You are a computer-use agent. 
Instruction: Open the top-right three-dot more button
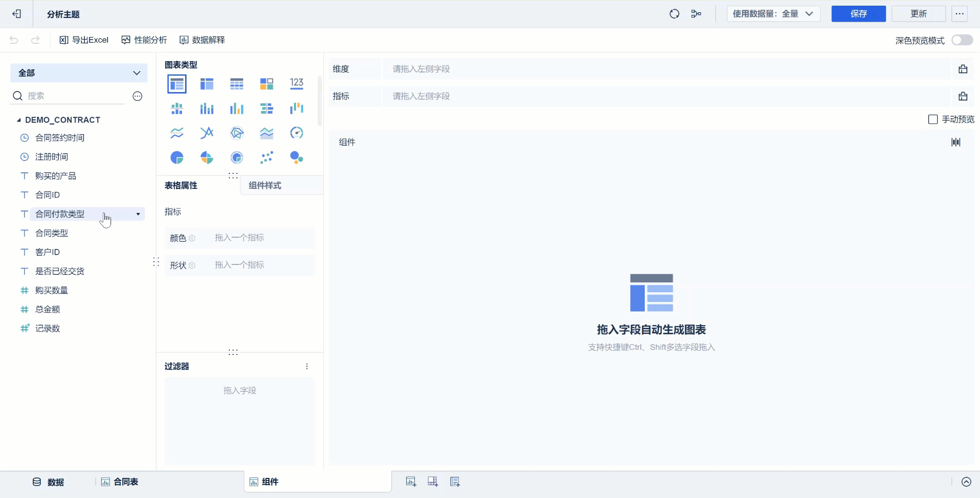pyautogui.click(x=959, y=14)
